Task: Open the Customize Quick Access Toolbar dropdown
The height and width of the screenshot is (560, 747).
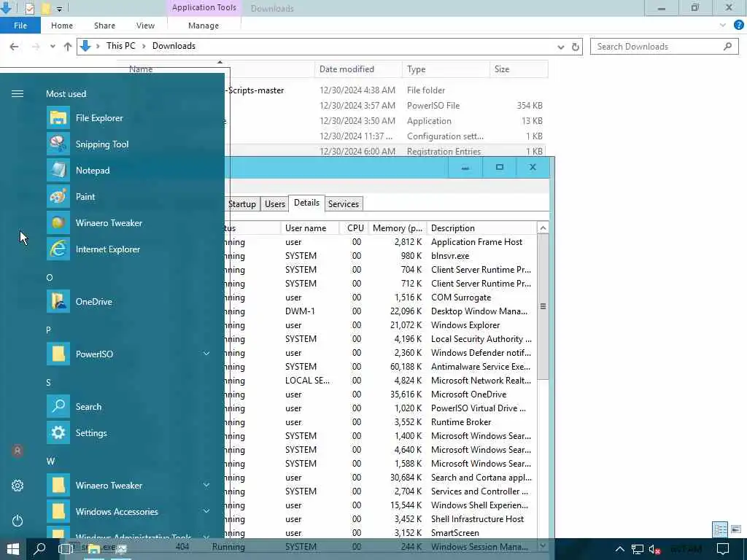Action: tap(60, 9)
